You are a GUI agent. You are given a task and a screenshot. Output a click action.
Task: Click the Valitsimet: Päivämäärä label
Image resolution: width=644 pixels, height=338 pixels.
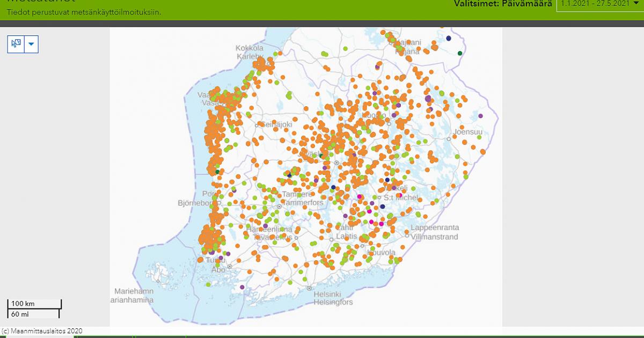point(503,4)
